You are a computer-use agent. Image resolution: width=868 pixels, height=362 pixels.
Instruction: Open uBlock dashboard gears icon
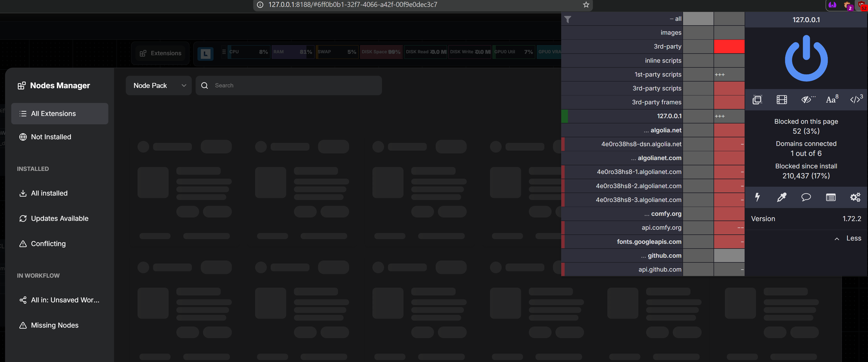[855, 197]
